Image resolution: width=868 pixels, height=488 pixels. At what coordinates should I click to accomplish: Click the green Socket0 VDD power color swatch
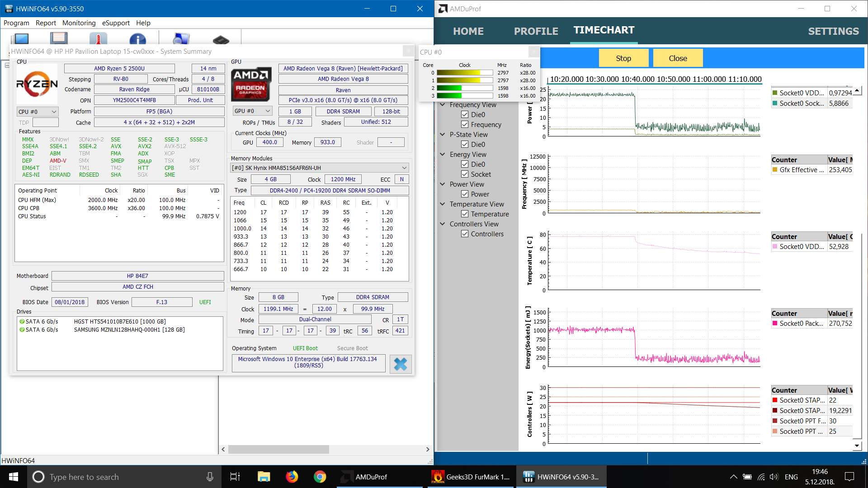tap(775, 93)
